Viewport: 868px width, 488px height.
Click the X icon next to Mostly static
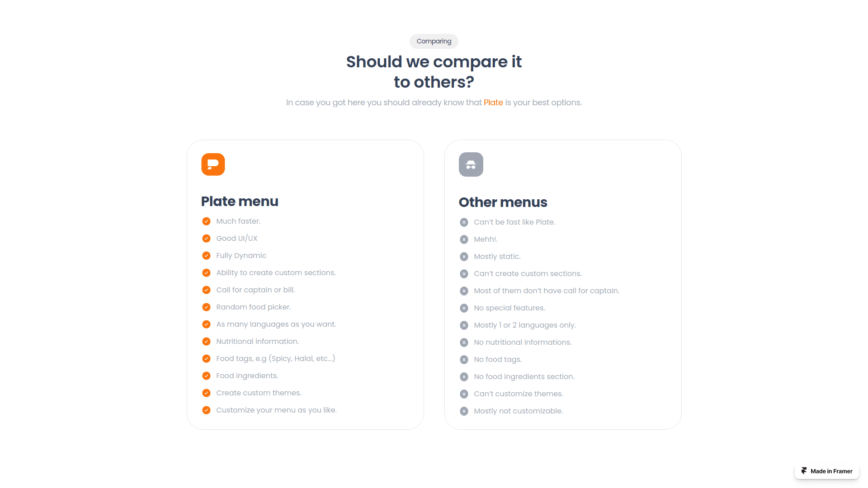pyautogui.click(x=464, y=257)
